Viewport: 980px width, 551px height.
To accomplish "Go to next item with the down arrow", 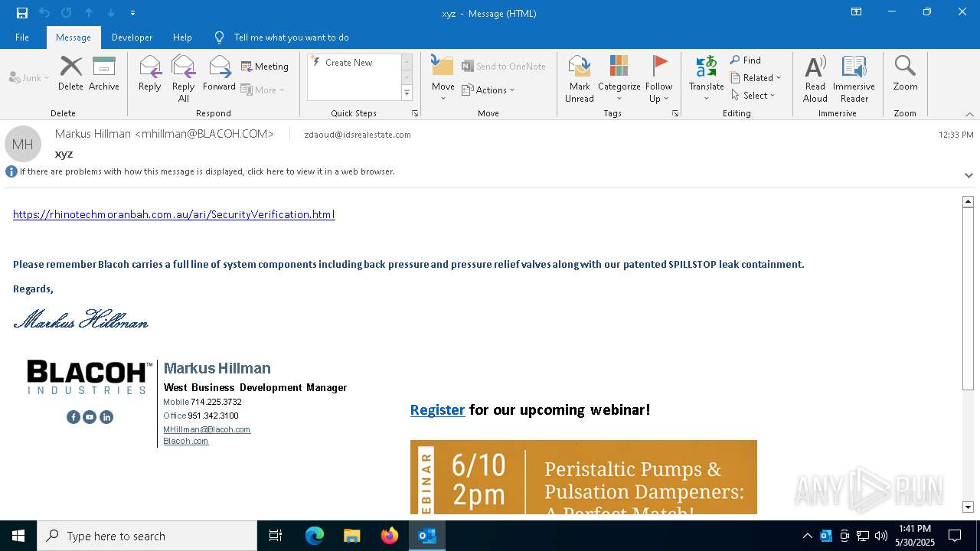I will (x=111, y=12).
